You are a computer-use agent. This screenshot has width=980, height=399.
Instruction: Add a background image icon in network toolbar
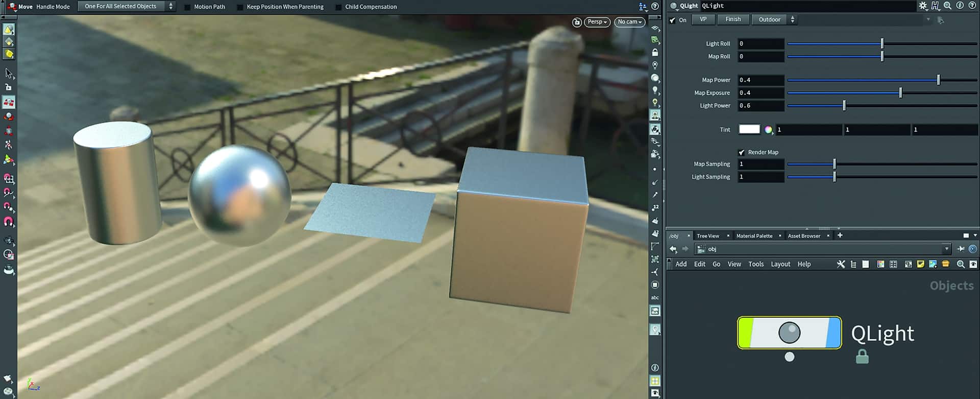(x=933, y=264)
